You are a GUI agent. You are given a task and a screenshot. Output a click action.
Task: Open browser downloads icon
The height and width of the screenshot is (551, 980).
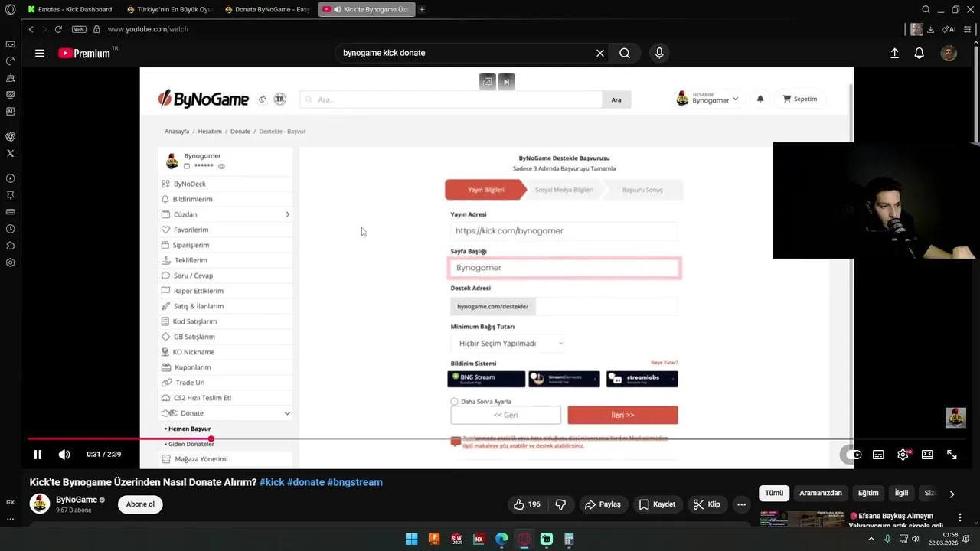[x=930, y=29]
